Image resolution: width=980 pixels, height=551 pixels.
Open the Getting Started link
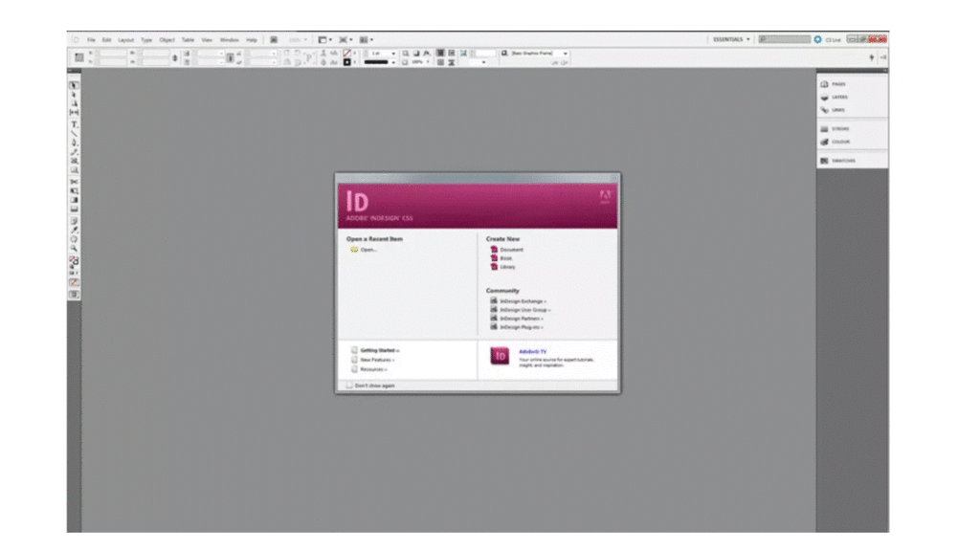tap(379, 350)
